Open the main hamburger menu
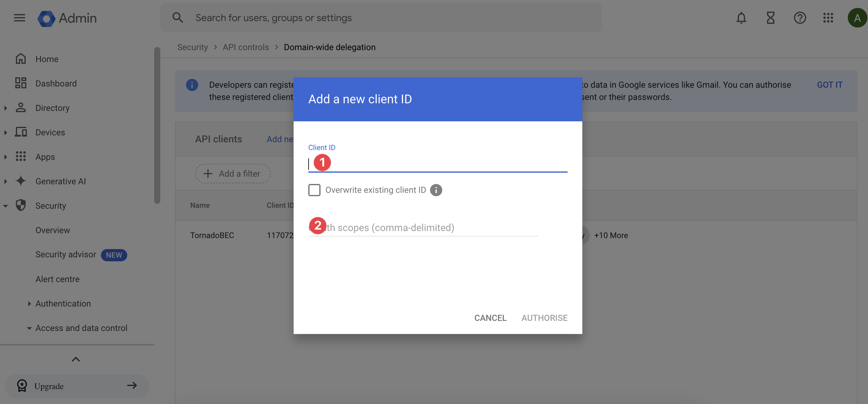Screen dimensions: 868x404 coord(20,18)
